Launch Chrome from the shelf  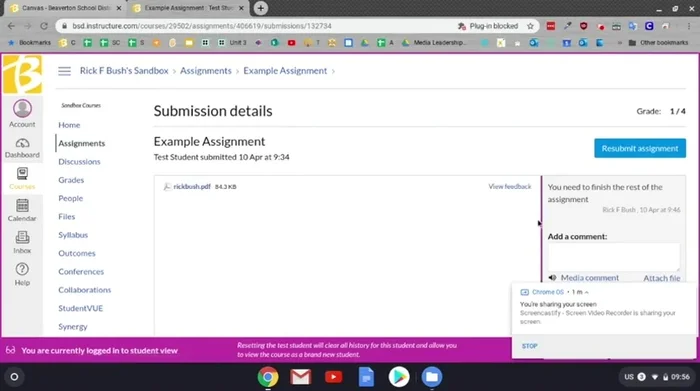coord(268,377)
